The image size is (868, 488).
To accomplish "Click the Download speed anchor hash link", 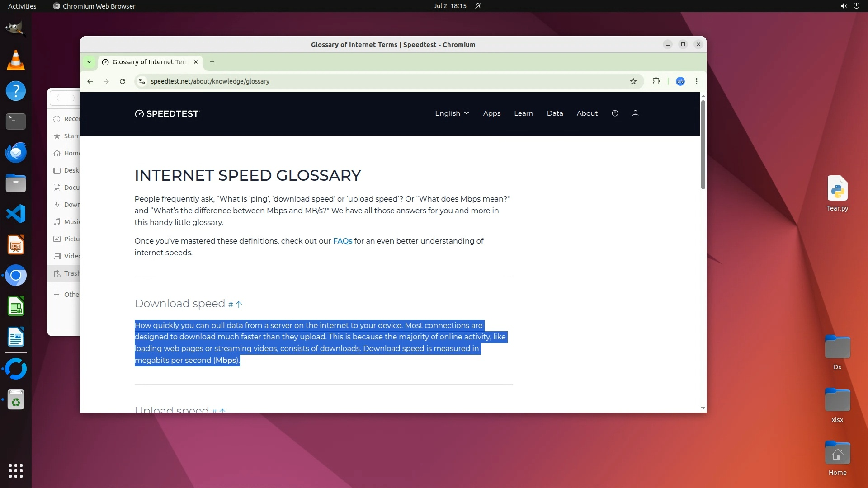I will [231, 305].
